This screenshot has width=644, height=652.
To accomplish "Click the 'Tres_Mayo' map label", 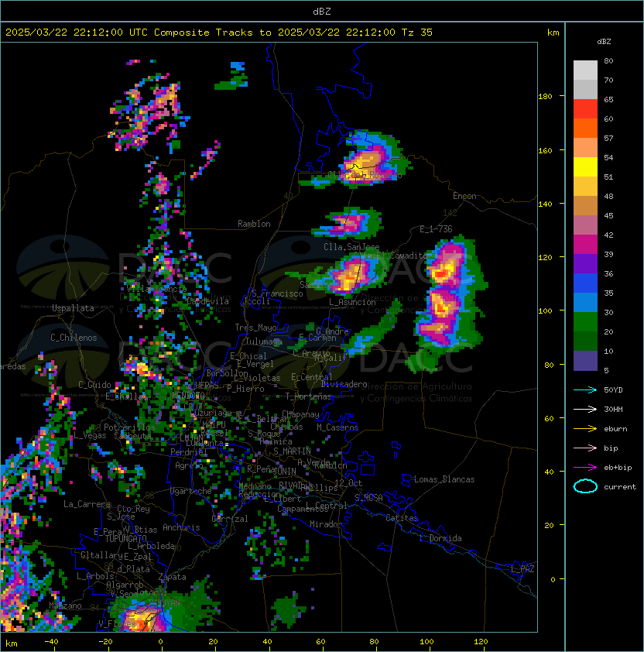I will 255,328.
